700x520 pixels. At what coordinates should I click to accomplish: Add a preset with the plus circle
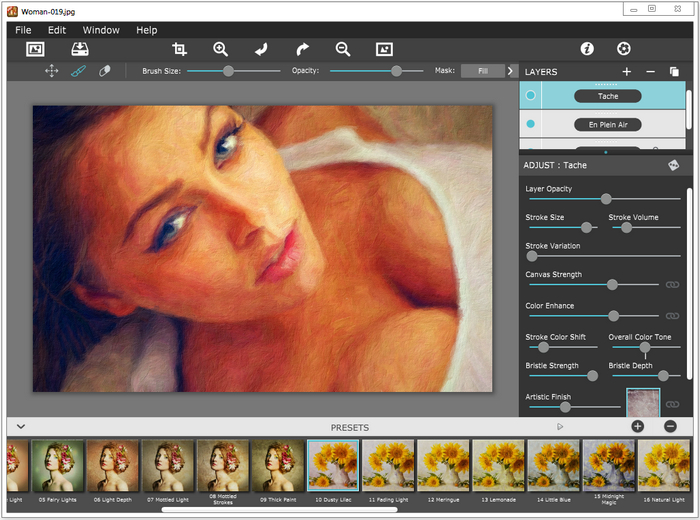pos(638,427)
